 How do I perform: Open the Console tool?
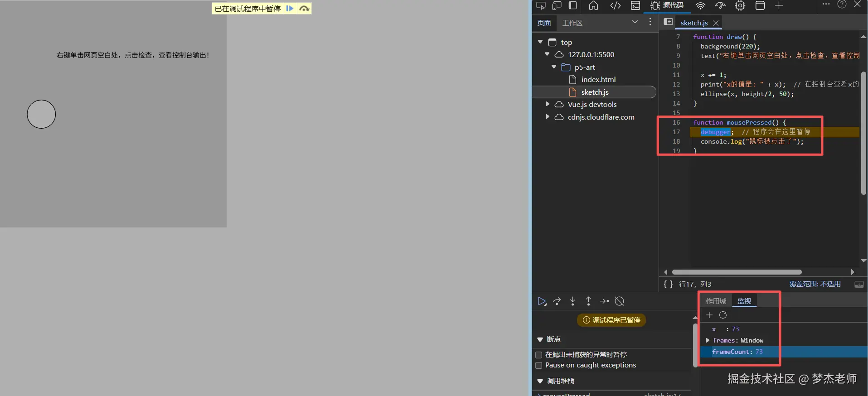coord(635,5)
